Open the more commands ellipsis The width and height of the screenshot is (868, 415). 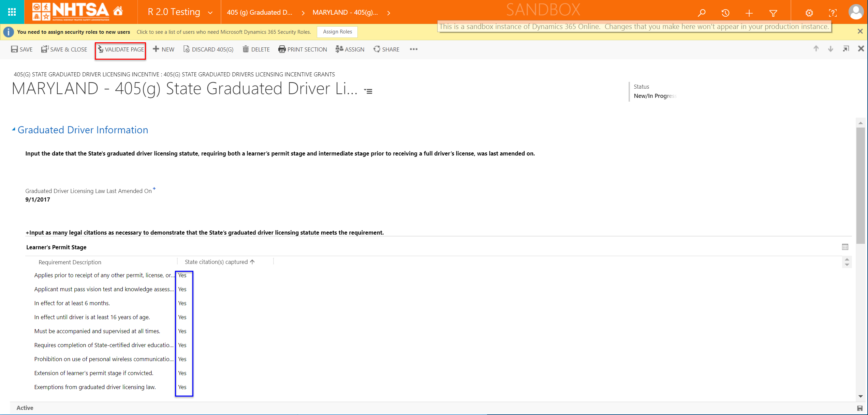tap(413, 49)
